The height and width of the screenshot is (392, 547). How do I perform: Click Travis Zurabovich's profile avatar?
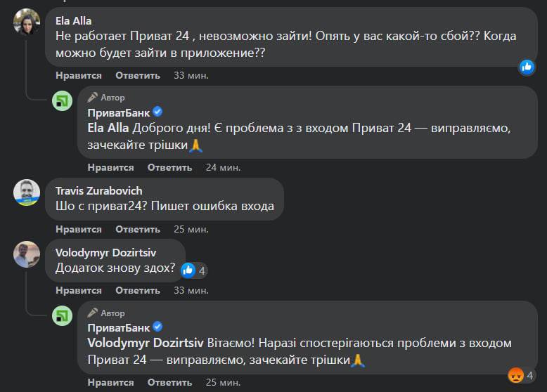[26, 192]
